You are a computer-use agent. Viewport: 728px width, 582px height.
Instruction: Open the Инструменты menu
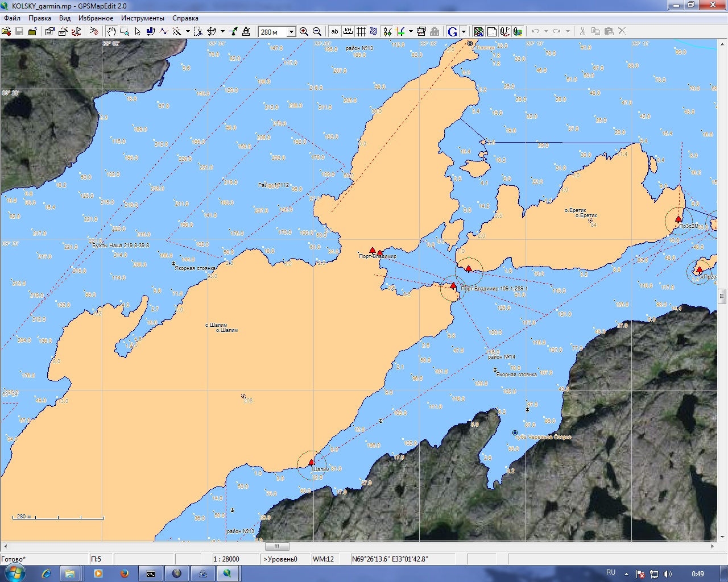[x=142, y=18]
